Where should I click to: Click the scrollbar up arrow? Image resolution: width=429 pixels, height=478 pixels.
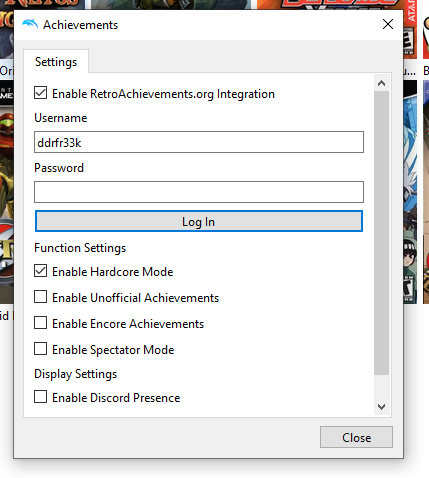(x=382, y=83)
